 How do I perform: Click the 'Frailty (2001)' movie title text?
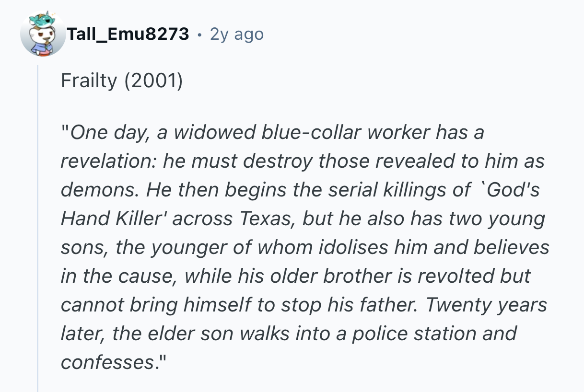tap(122, 81)
